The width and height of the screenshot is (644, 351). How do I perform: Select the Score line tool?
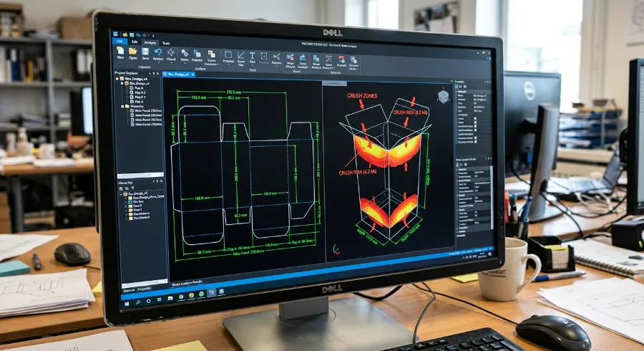point(240,54)
